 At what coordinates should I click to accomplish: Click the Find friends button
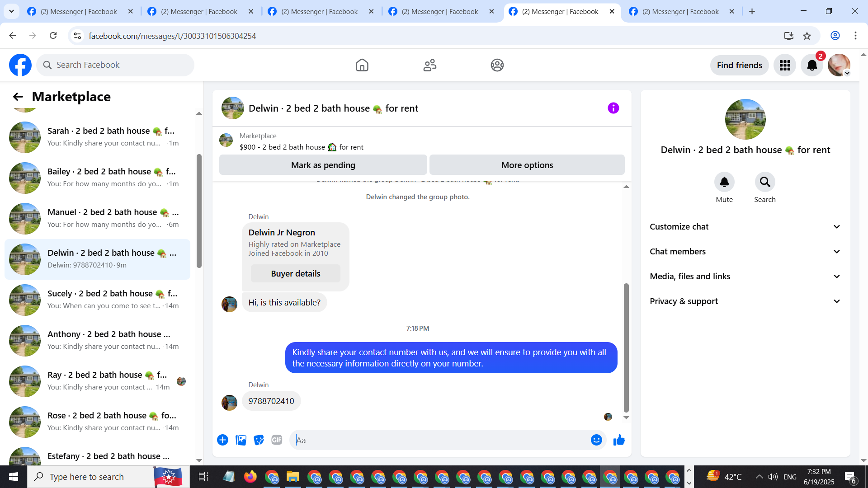pos(740,66)
